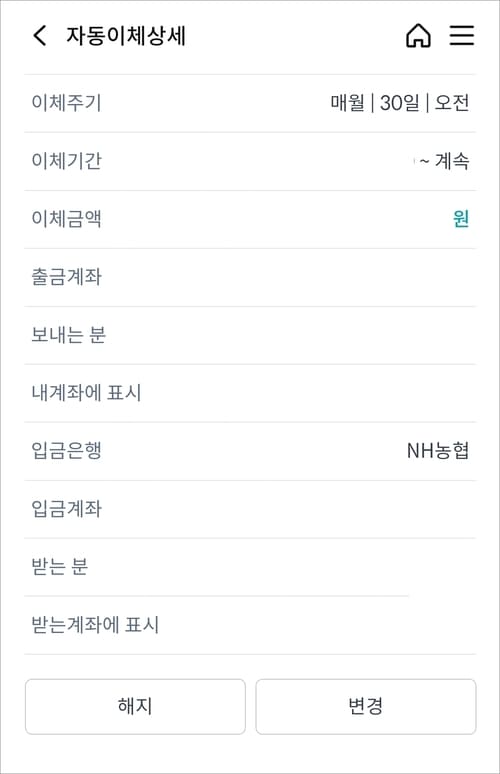Tap the 자동이체상세 page title
The width and height of the screenshot is (500, 774).
[126, 36]
